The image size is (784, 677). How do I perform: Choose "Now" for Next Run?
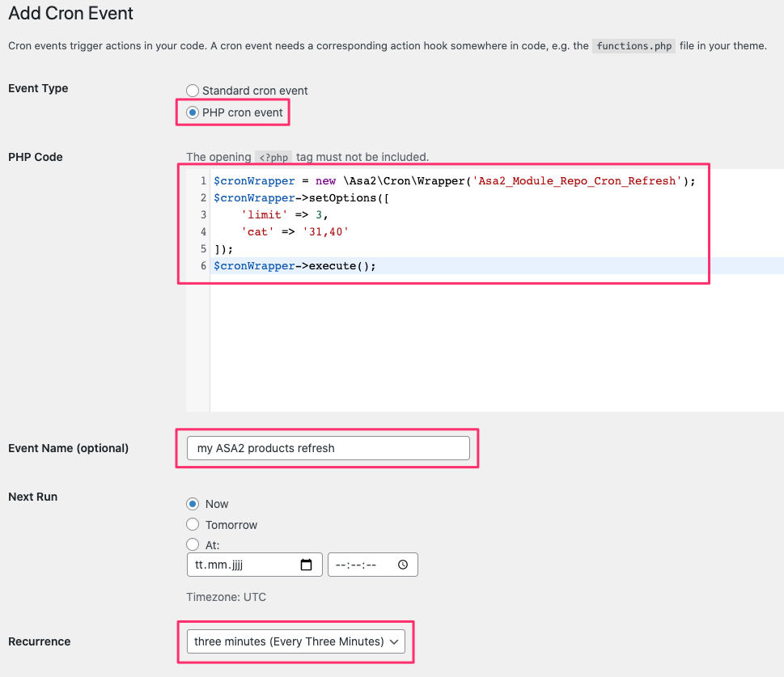pos(192,503)
